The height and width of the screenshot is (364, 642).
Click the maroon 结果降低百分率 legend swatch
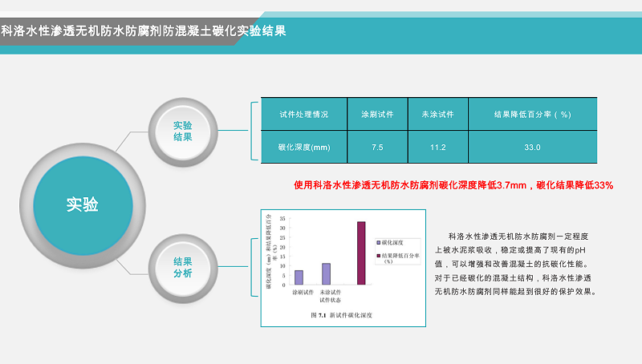(378, 256)
